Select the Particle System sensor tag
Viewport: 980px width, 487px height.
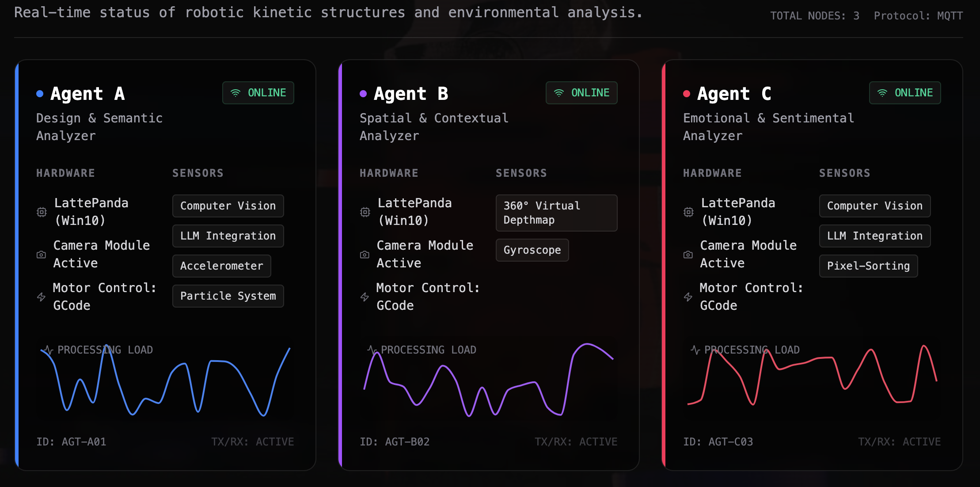228,296
